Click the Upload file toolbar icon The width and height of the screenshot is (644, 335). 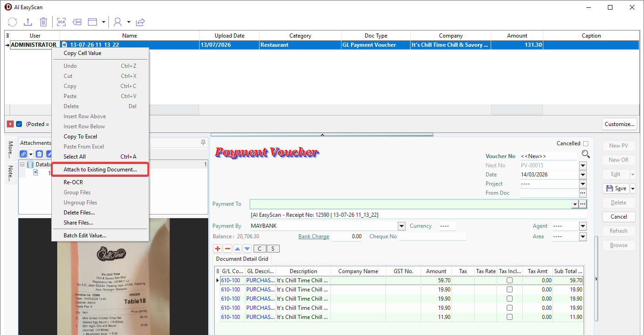coord(28,22)
